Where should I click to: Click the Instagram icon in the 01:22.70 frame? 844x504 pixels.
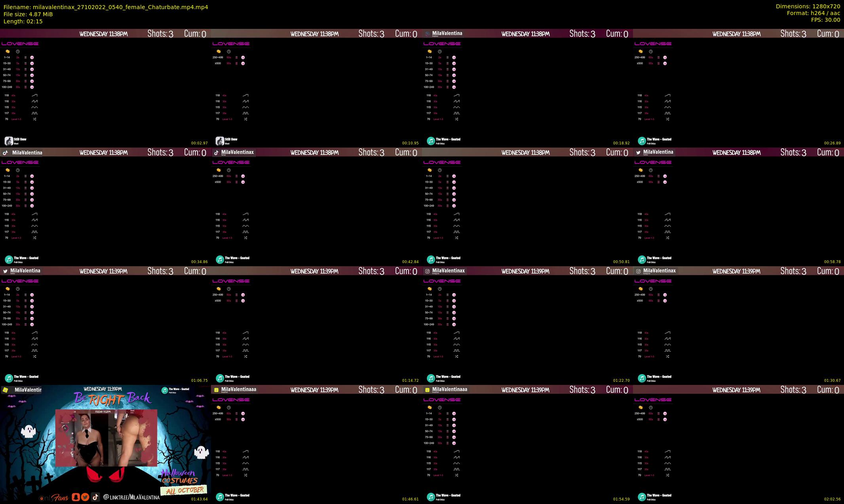click(x=427, y=271)
